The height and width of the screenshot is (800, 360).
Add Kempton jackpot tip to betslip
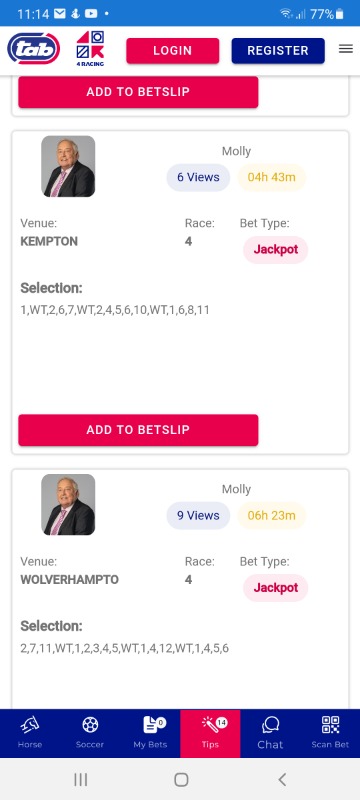tap(138, 430)
